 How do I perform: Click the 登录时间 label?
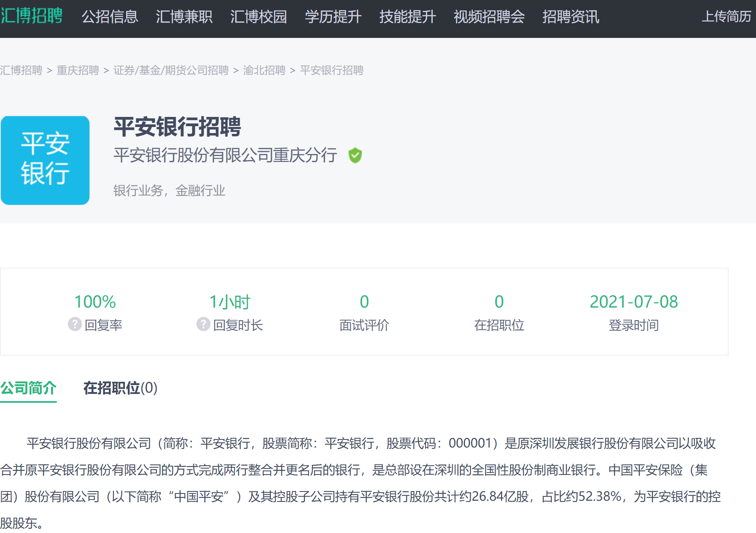point(634,325)
